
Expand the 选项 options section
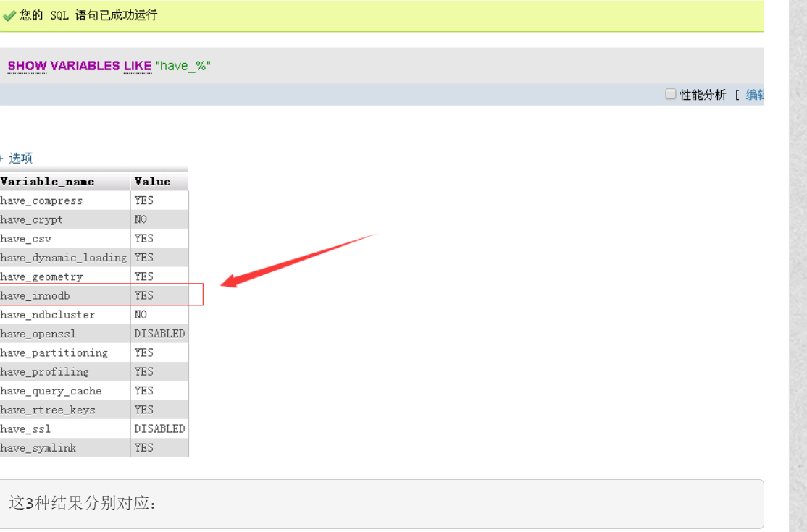click(x=20, y=158)
